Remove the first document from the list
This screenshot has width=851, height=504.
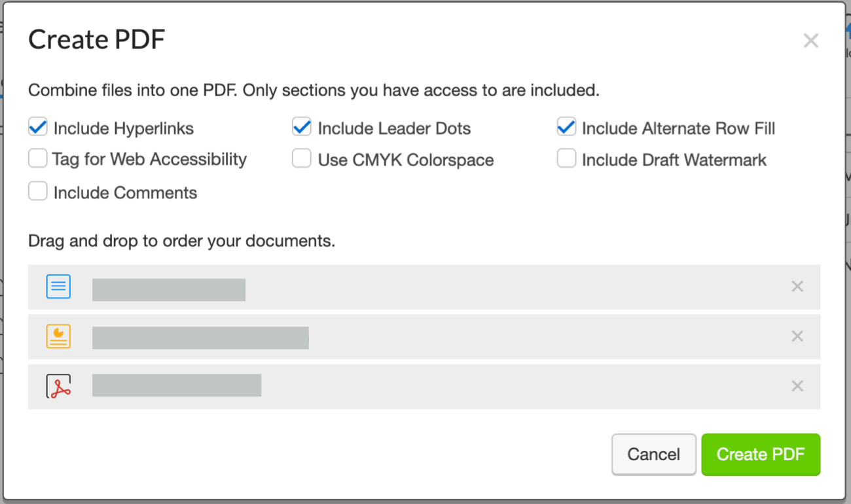(797, 287)
